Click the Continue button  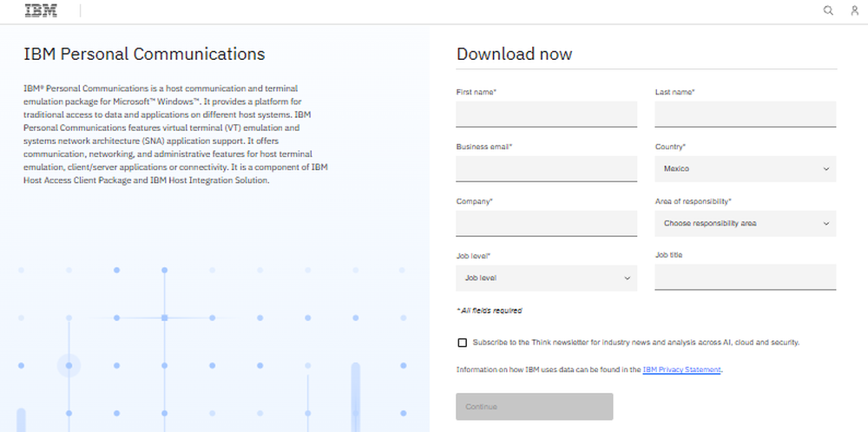pos(534,407)
